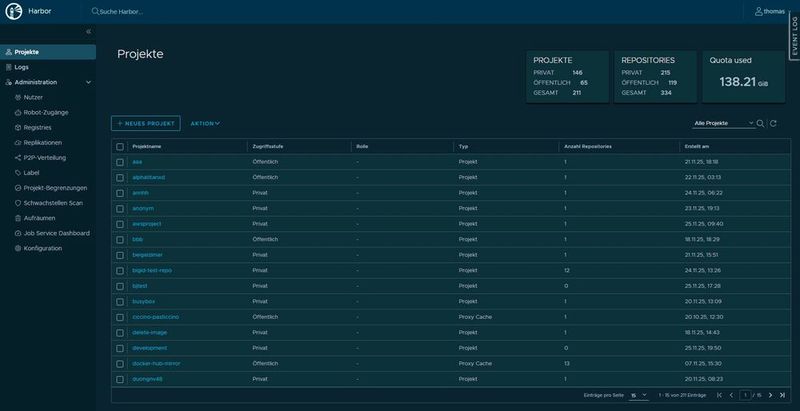800x411 pixels.
Task: Check the box for project anonym
Action: [x=120, y=209]
